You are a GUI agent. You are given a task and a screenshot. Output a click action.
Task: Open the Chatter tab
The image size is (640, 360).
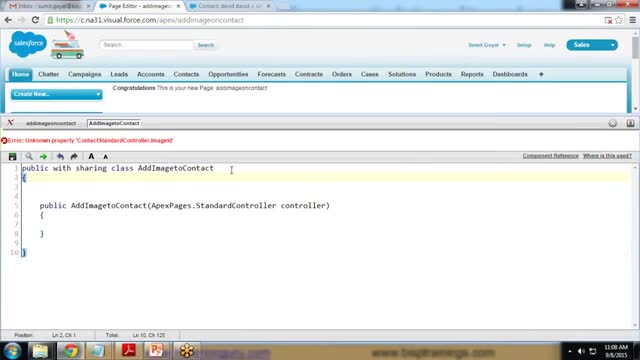pos(49,74)
